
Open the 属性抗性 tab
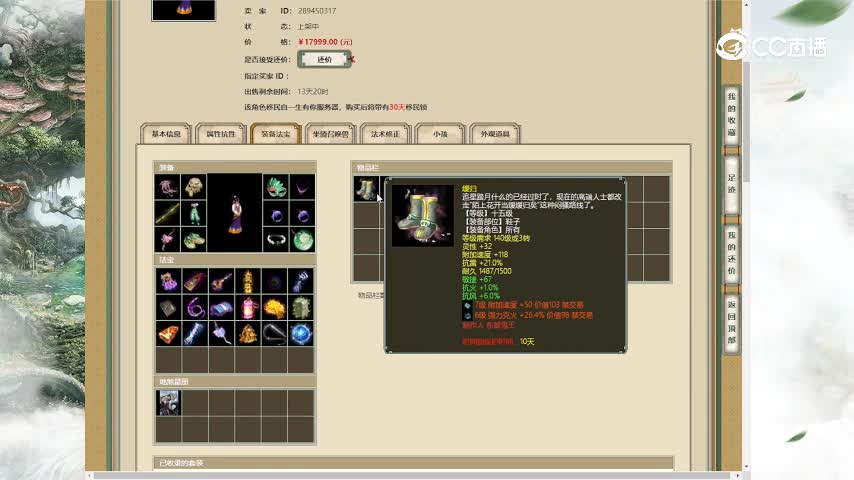221,133
